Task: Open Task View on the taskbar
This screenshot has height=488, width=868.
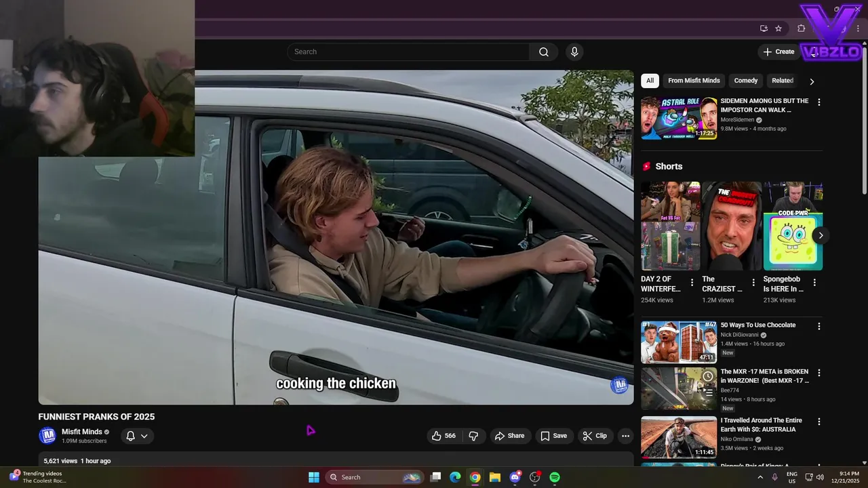Action: click(x=436, y=477)
